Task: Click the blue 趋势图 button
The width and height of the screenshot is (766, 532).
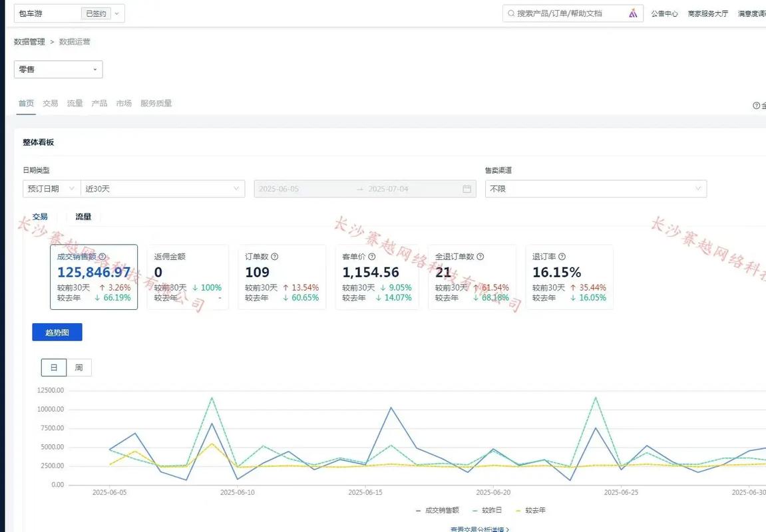Action: (57, 332)
